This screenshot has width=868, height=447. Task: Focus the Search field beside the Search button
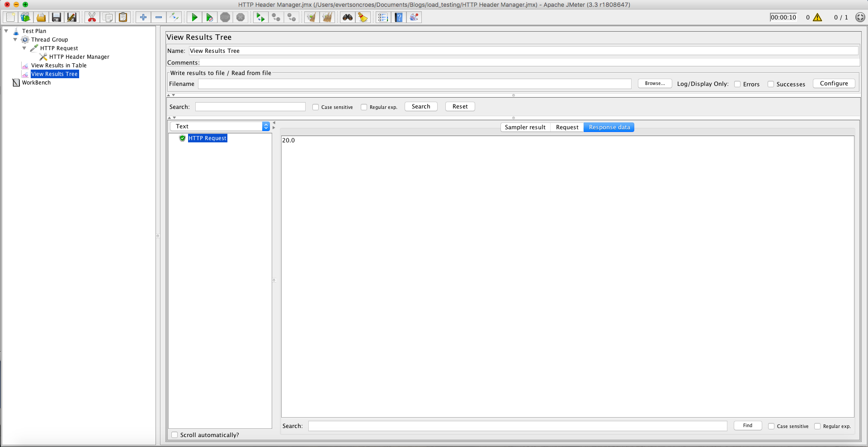tap(250, 107)
